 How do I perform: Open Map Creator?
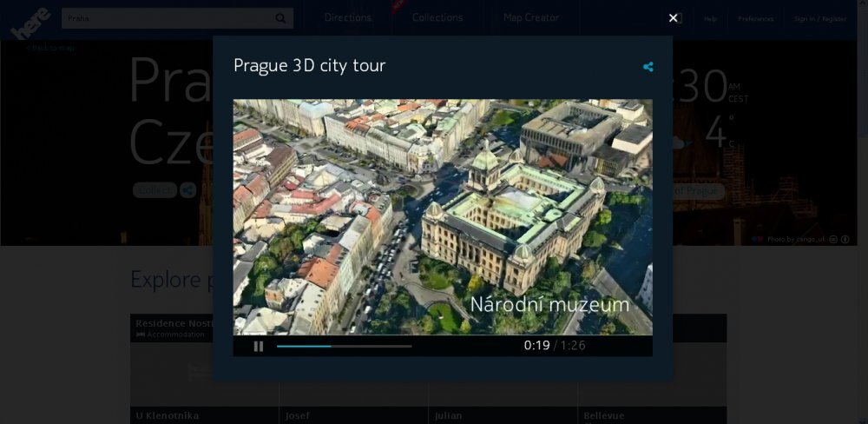point(530,17)
